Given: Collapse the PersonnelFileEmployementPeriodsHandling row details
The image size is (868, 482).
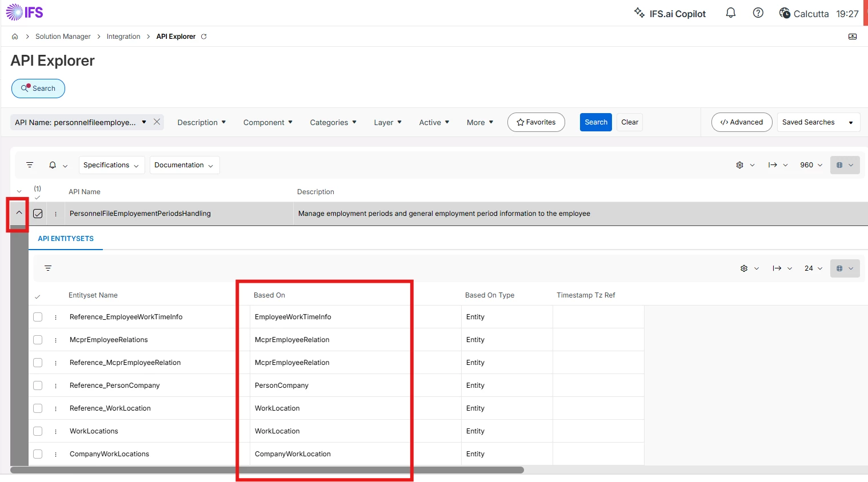Looking at the screenshot, I should coord(19,213).
